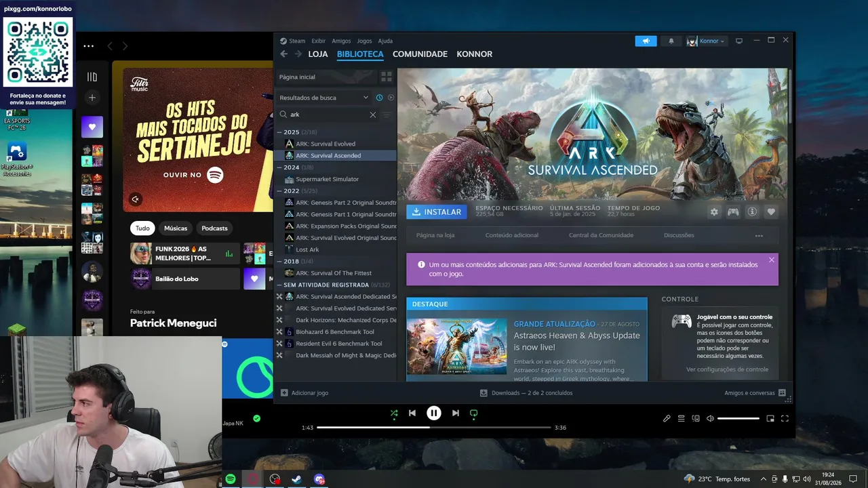Open Jogos menu
Image resolution: width=868 pixels, height=488 pixels.
pyautogui.click(x=365, y=41)
